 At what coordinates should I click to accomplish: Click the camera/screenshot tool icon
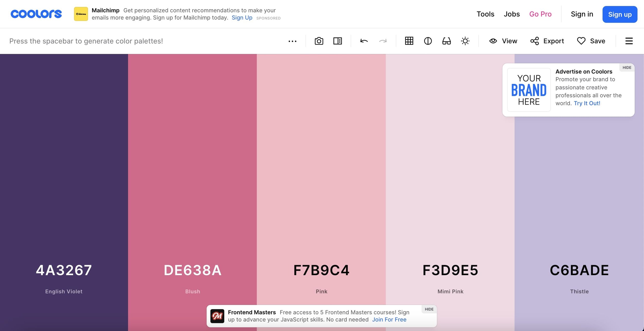pos(319,41)
